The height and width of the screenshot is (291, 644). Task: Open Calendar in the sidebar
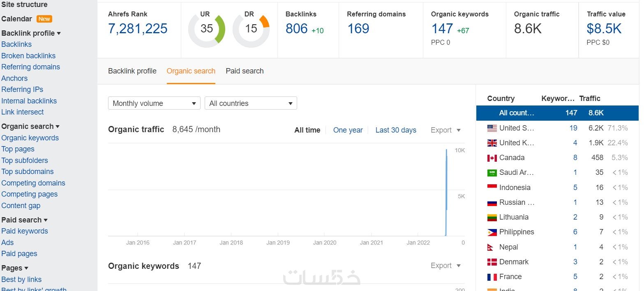click(16, 19)
